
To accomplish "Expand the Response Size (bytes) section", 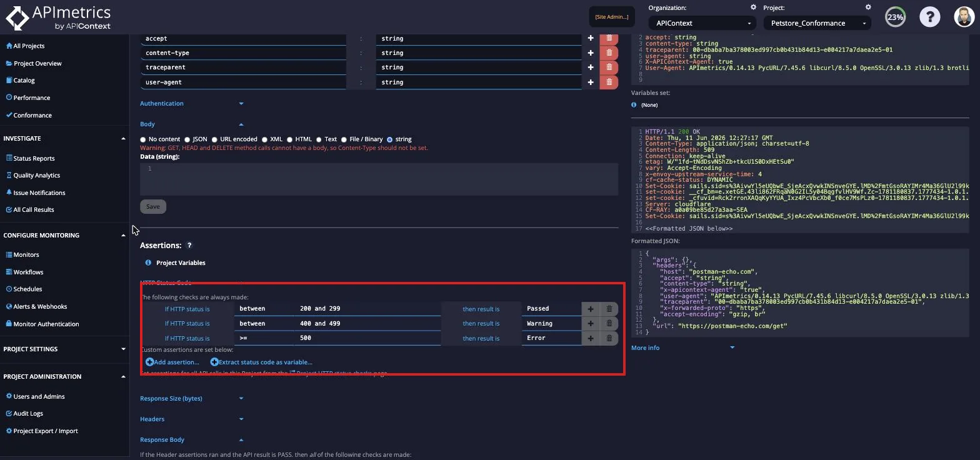I will [x=191, y=399].
